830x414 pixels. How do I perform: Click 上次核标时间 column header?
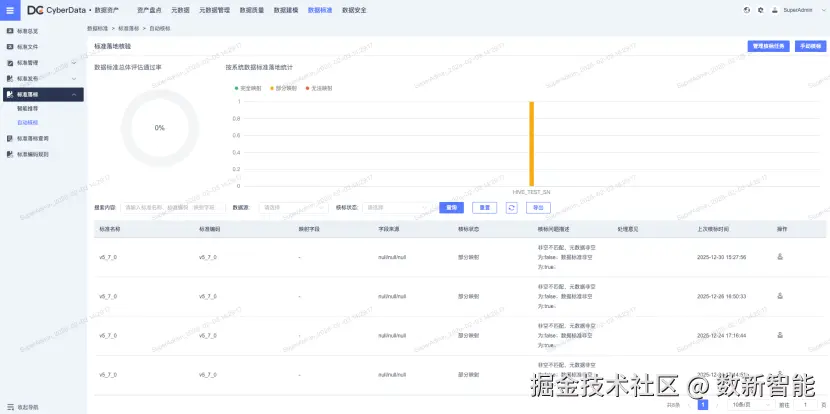(713, 229)
